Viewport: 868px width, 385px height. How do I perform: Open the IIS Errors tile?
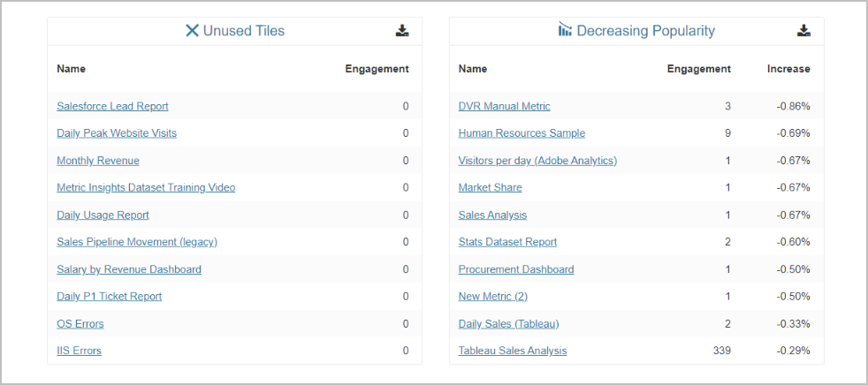[79, 351]
